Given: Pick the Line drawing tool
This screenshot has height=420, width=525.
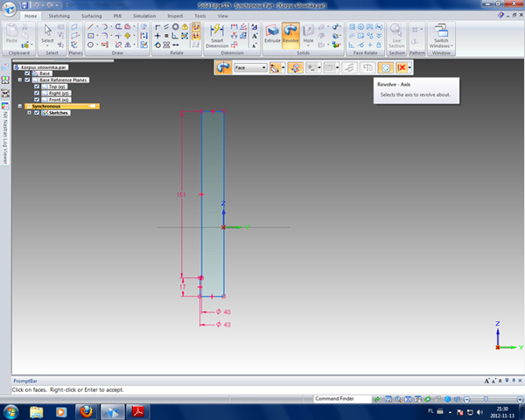Looking at the screenshot, I should pyautogui.click(x=90, y=26).
